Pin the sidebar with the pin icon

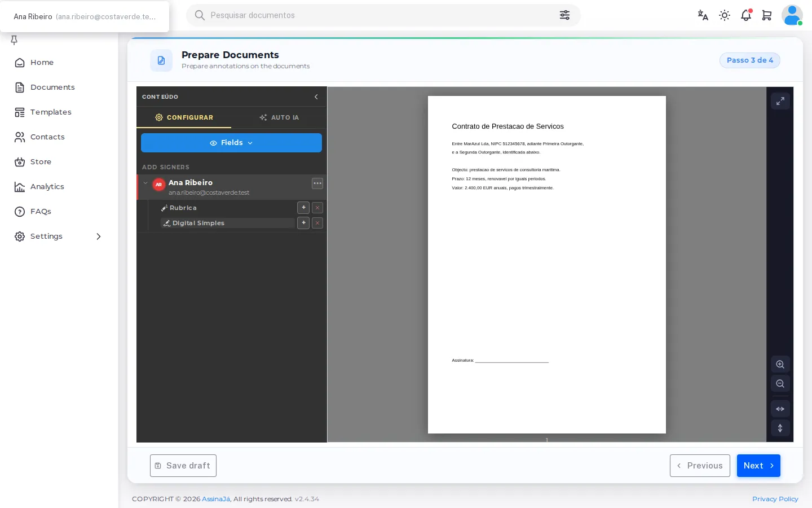coord(14,40)
